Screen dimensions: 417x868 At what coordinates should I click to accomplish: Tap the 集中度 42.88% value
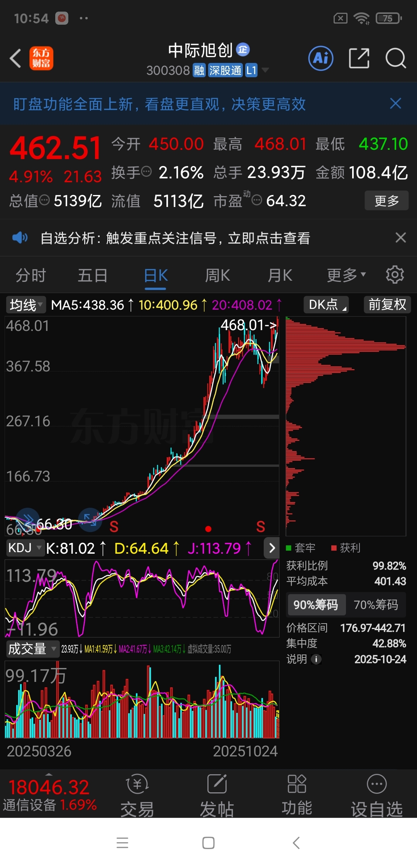(x=389, y=643)
